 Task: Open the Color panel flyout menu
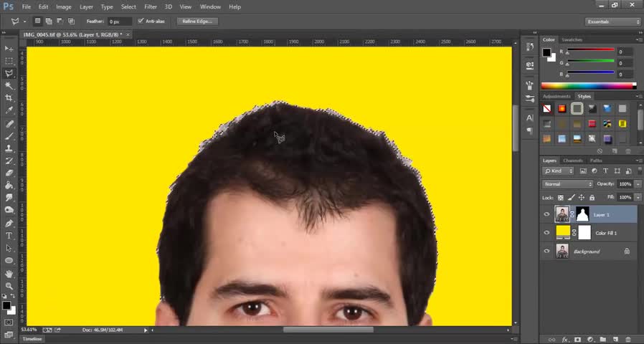[639, 40]
